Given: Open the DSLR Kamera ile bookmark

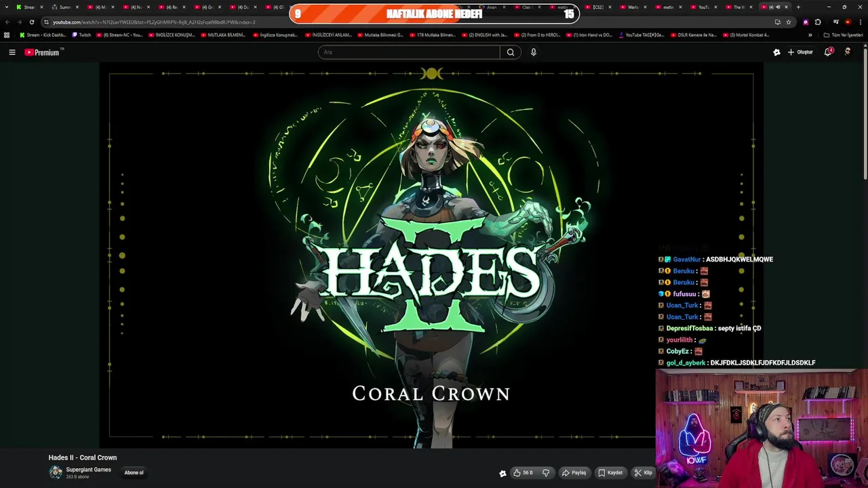Looking at the screenshot, I should point(693,35).
